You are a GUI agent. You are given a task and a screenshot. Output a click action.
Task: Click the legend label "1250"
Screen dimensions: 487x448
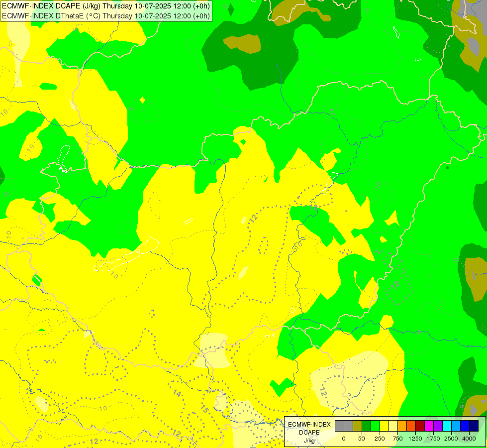pos(415,439)
